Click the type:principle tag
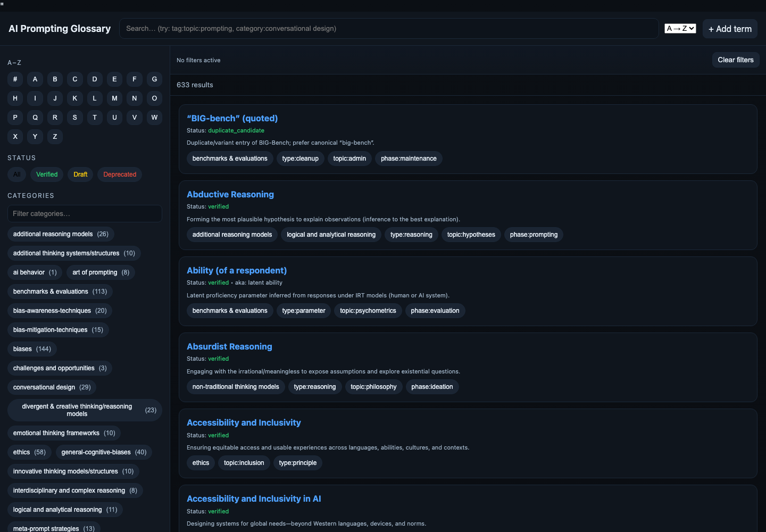Screen dimensions: 766x532 click(x=297, y=463)
